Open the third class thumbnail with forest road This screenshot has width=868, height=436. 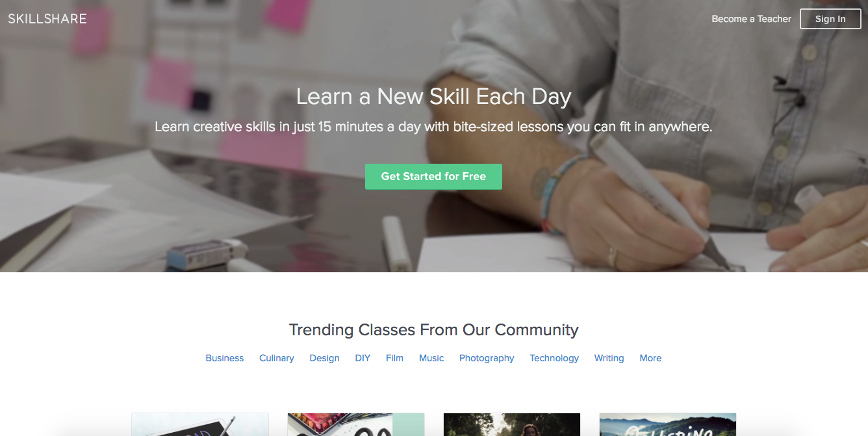[512, 424]
